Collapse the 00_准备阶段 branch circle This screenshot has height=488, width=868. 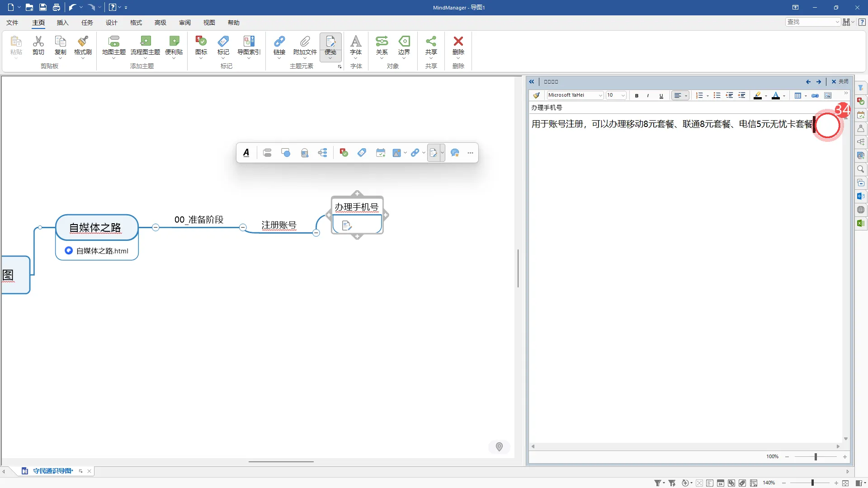pos(156,227)
